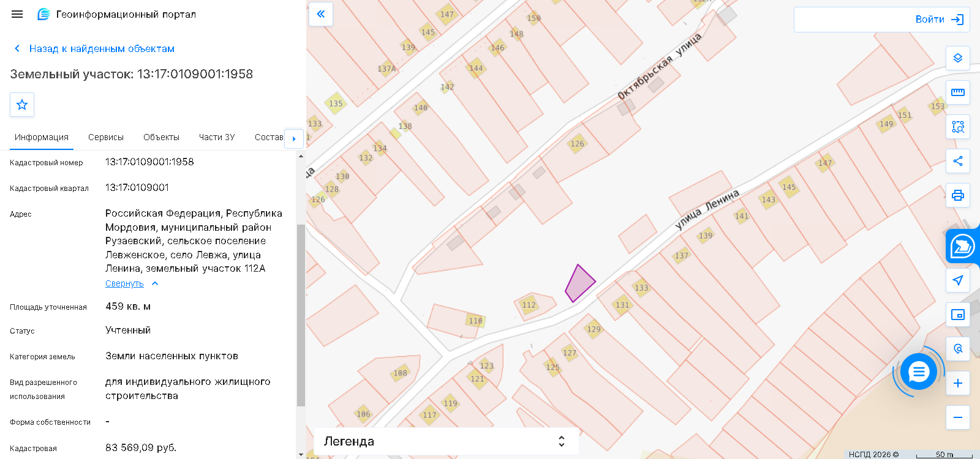This screenshot has height=459, width=980.
Task: Go back via Назад к найденным объектам
Action: pyautogui.click(x=94, y=48)
